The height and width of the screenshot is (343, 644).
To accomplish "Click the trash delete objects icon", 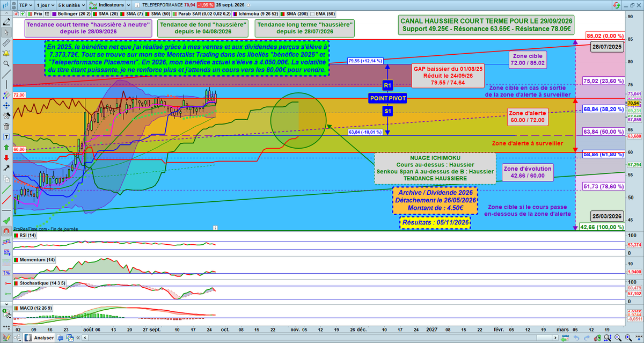I will click(x=6, y=126).
